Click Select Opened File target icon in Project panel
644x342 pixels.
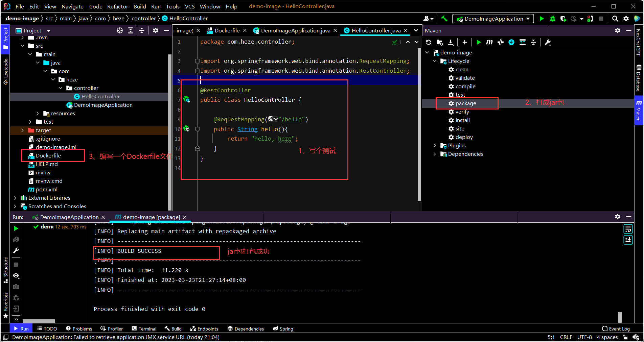tap(120, 30)
